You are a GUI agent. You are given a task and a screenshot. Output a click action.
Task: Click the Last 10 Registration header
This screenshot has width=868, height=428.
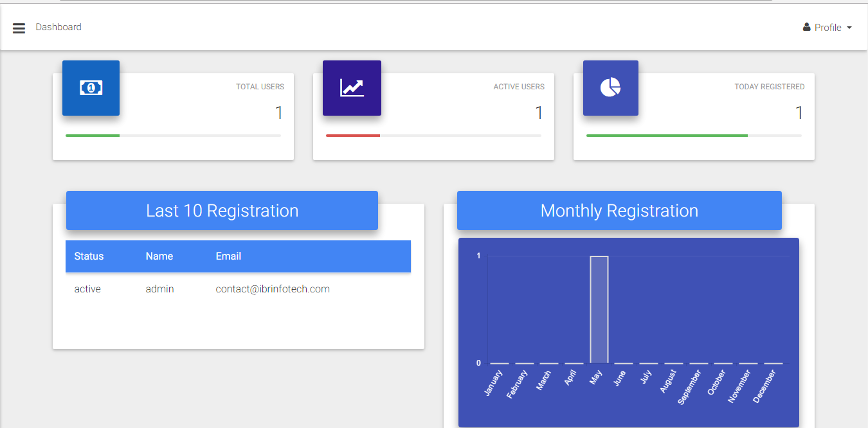tap(221, 210)
